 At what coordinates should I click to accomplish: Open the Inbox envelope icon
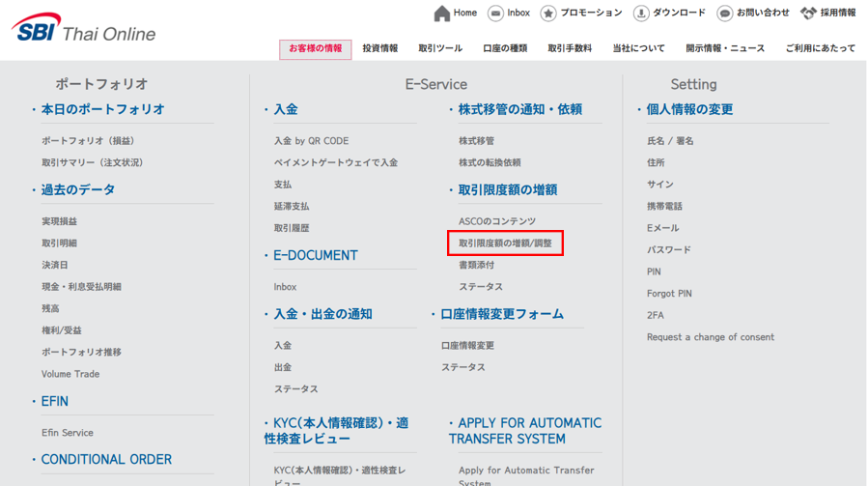495,13
